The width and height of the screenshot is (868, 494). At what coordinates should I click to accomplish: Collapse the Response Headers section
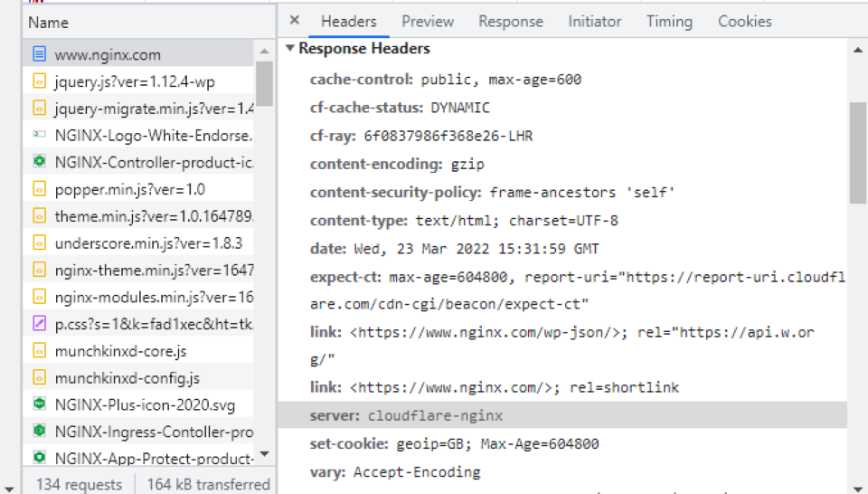click(x=290, y=49)
